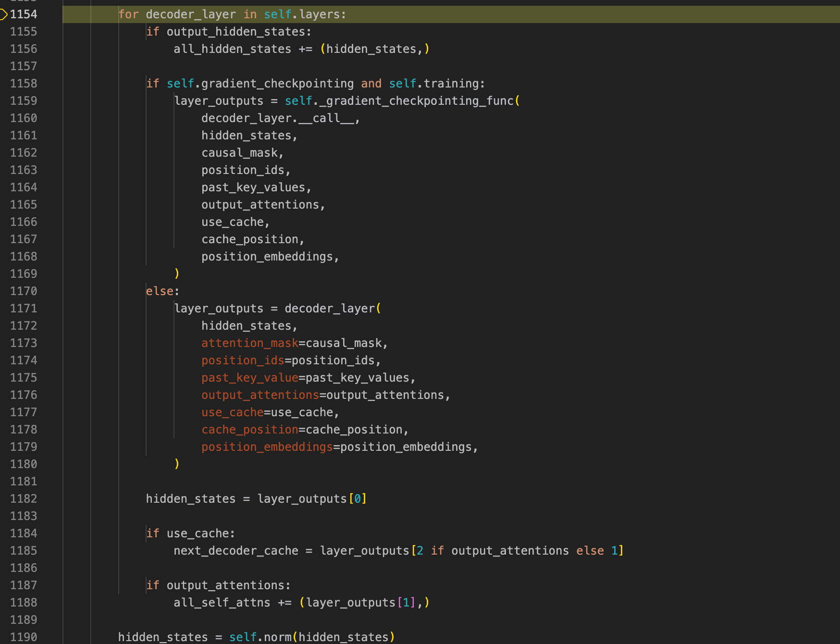This screenshot has height=644, width=840.
Task: Click all_self_attns on line 1188
Action: pyautogui.click(x=222, y=603)
